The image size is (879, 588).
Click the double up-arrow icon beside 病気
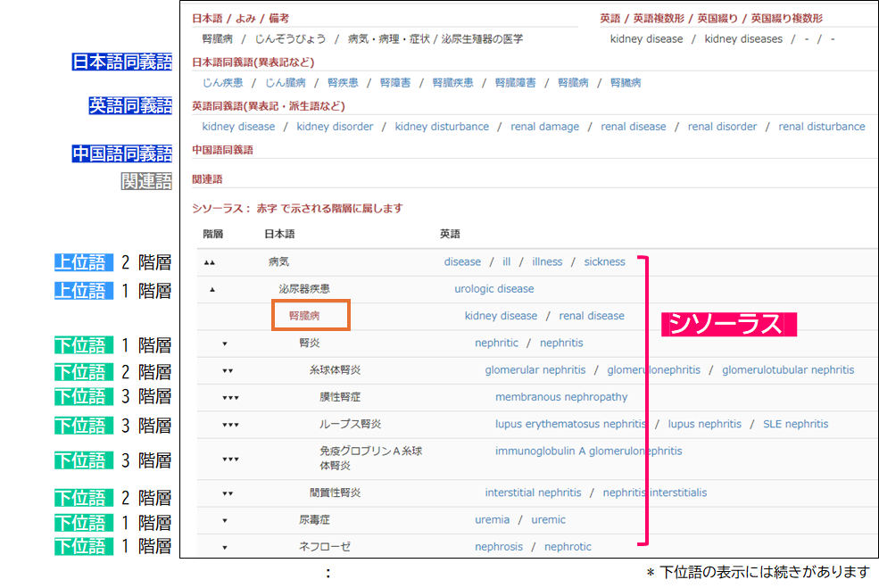[x=210, y=262]
